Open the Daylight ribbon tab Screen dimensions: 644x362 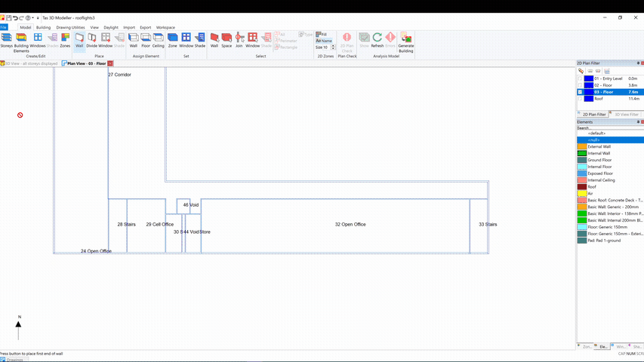click(x=111, y=27)
